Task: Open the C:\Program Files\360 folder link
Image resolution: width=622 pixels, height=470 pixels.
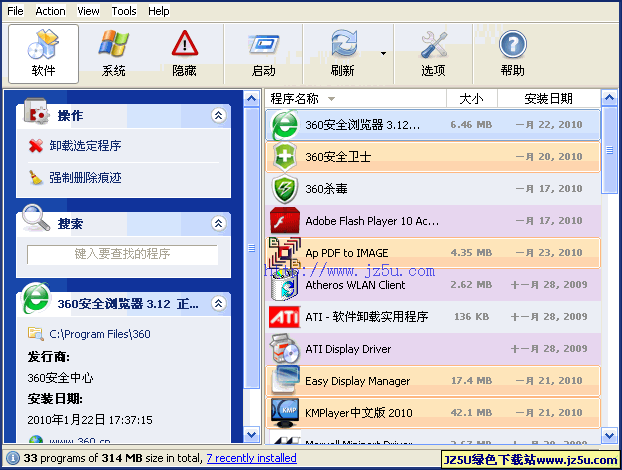Action: [x=100, y=334]
